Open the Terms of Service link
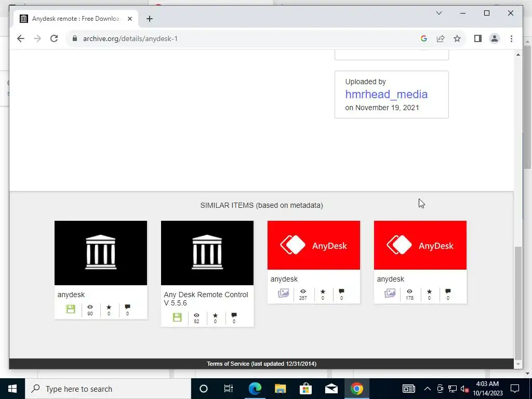Screen dimensions: 532x399 pos(262,364)
